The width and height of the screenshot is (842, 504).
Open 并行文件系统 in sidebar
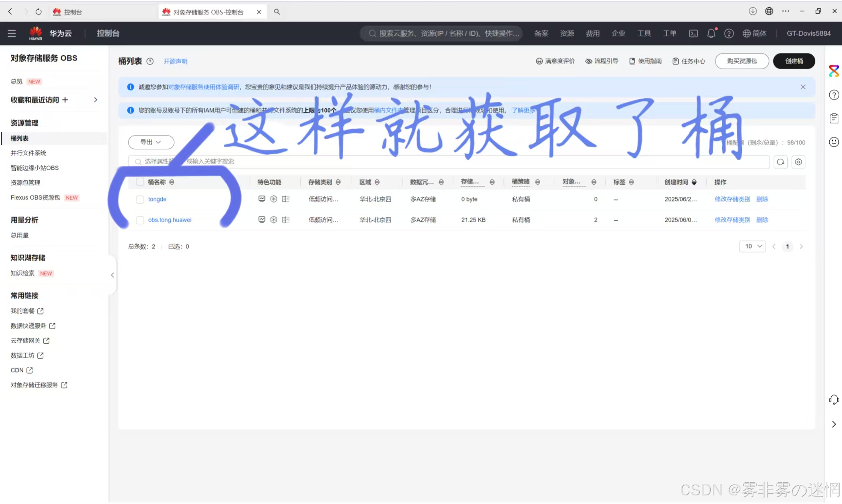coord(28,153)
